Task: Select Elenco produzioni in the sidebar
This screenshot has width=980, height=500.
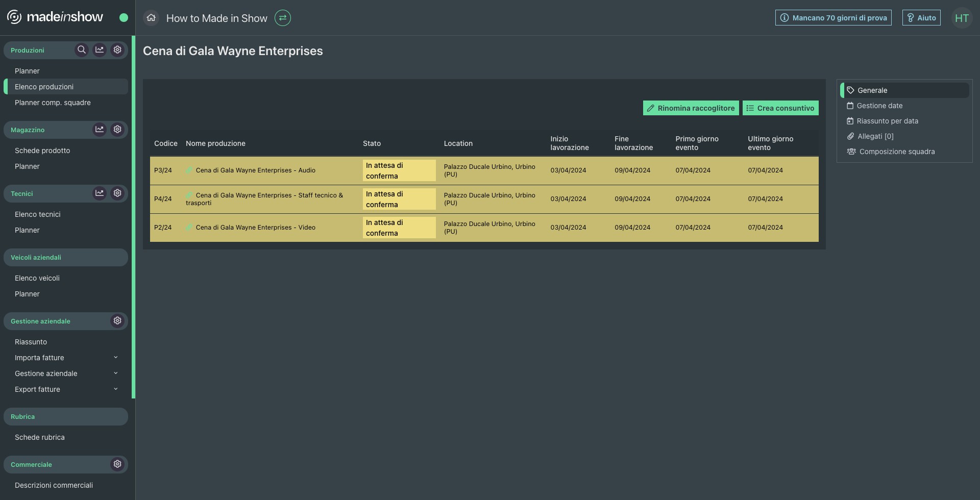Action: (66, 87)
